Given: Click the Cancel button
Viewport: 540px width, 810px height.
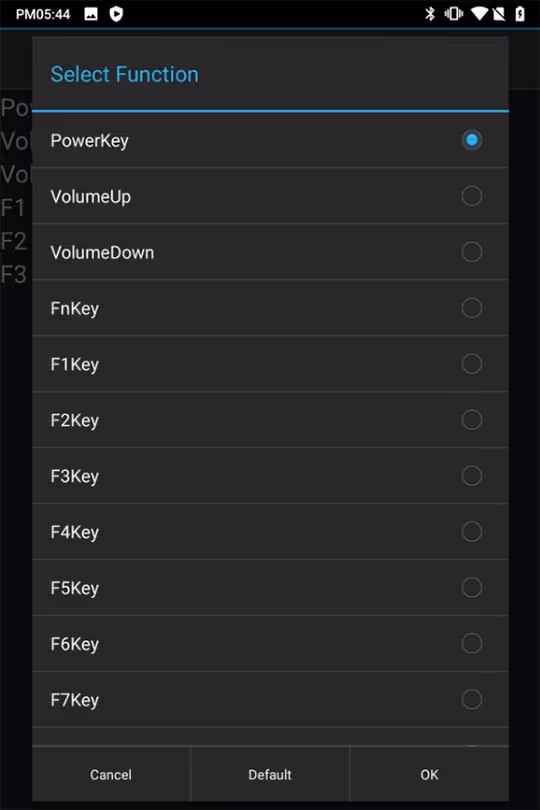Looking at the screenshot, I should [111, 774].
